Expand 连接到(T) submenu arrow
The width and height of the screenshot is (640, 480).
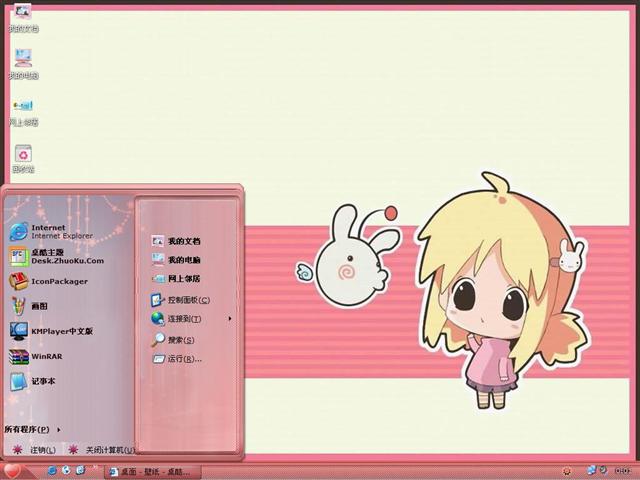tap(230, 318)
